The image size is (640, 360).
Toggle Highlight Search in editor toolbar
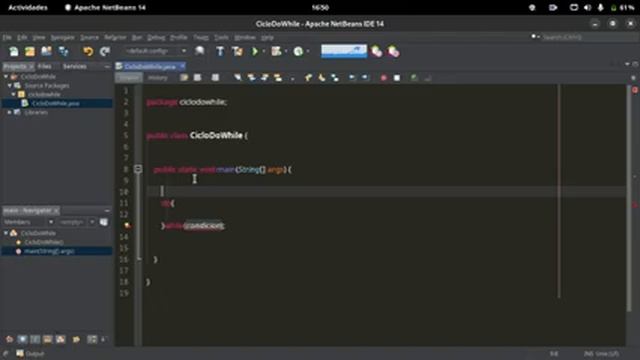point(278,78)
